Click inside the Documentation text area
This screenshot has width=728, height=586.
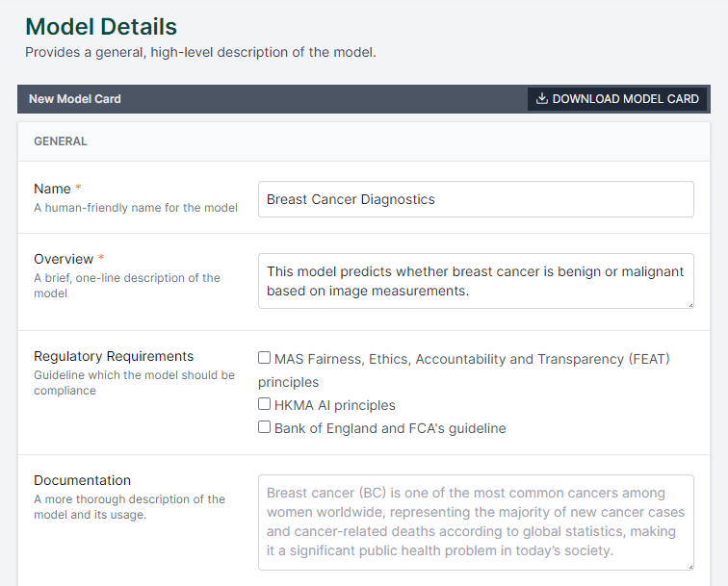coord(476,522)
